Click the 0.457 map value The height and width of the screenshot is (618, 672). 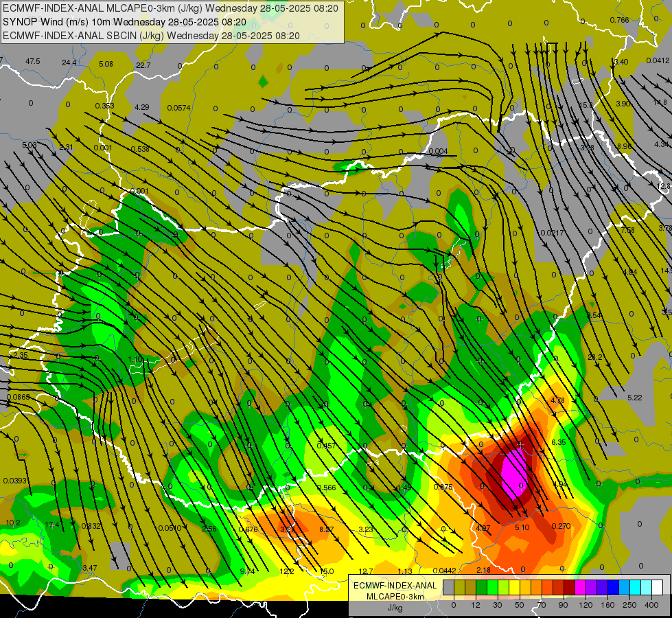pos(326,446)
